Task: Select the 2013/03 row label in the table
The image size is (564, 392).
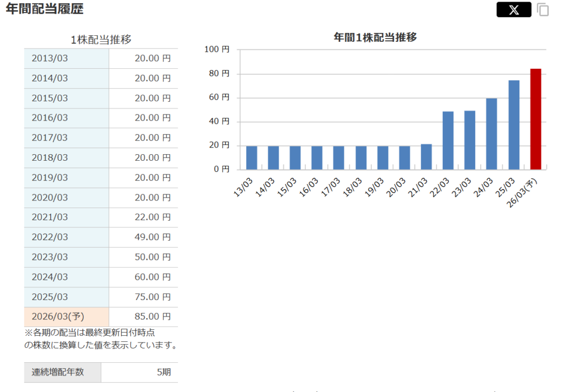Action: pos(50,58)
